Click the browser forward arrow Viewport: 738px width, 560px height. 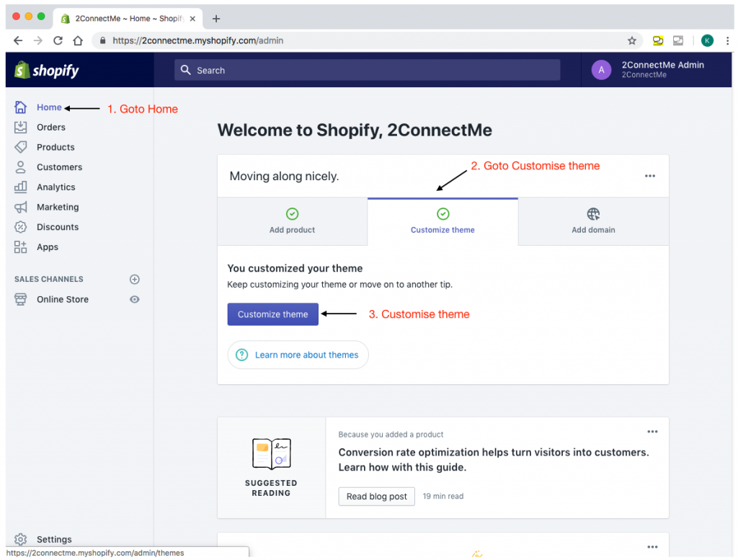pos(38,40)
